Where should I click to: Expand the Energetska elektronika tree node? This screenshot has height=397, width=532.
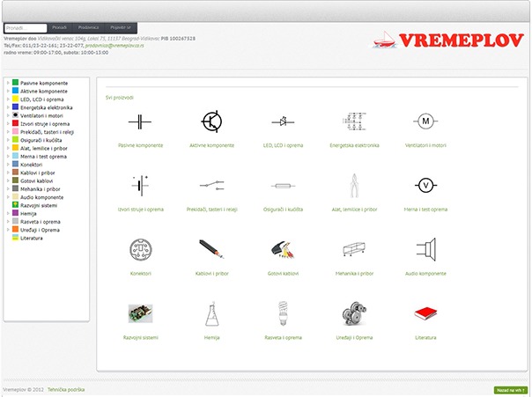[x=7, y=107]
